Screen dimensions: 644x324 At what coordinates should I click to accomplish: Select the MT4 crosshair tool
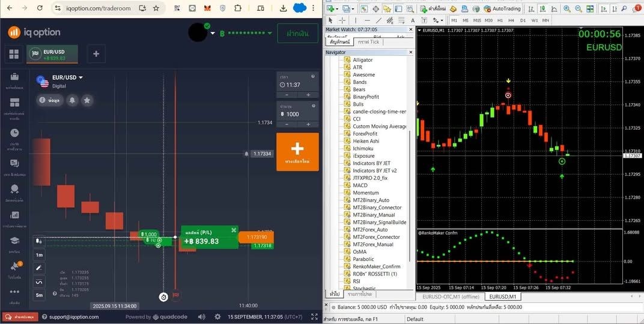point(342,20)
